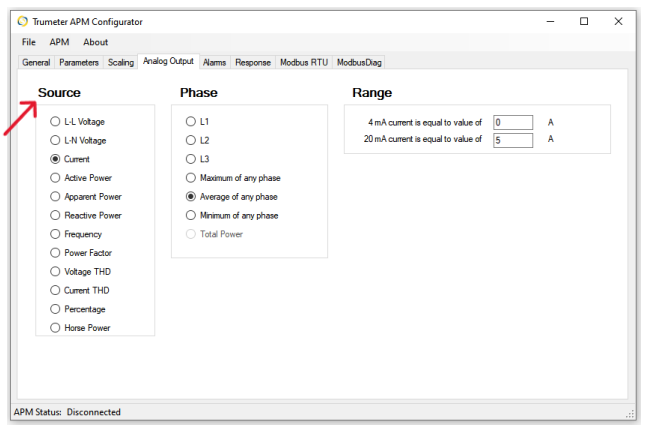
Task: Click the Trumeter app icon in title bar
Action: point(23,21)
